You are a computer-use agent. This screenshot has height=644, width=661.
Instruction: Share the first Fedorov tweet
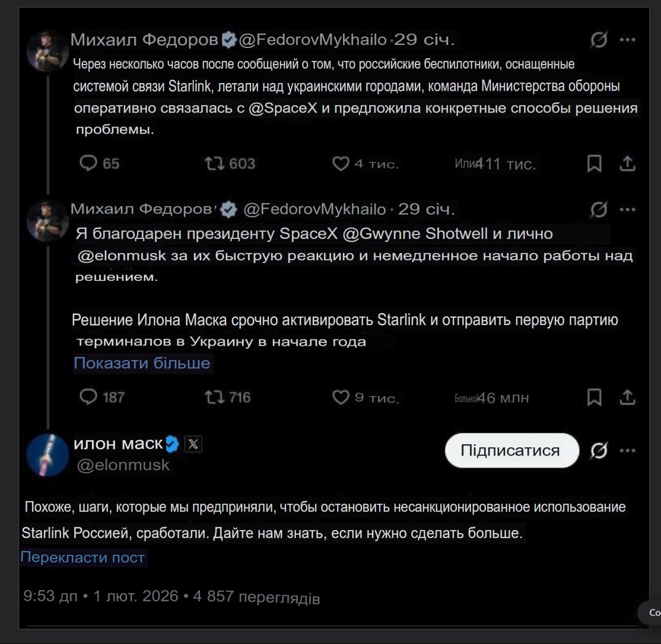click(x=627, y=164)
